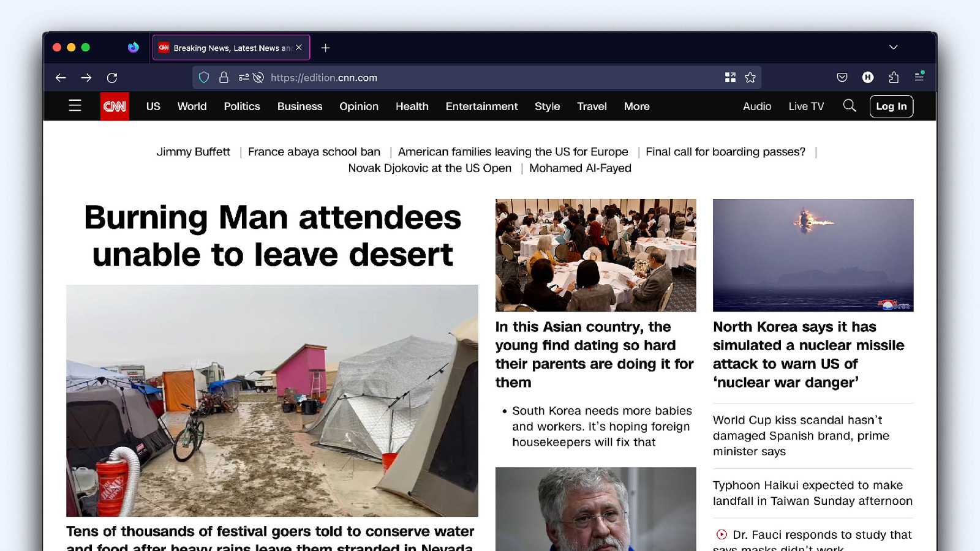The height and width of the screenshot is (551, 980).
Task: Open the Firefox application menu
Action: (919, 77)
